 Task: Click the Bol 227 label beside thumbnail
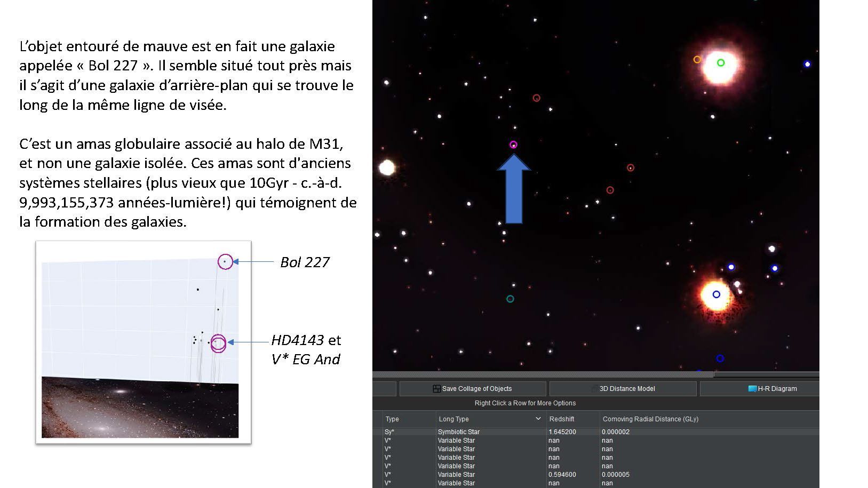coord(305,262)
